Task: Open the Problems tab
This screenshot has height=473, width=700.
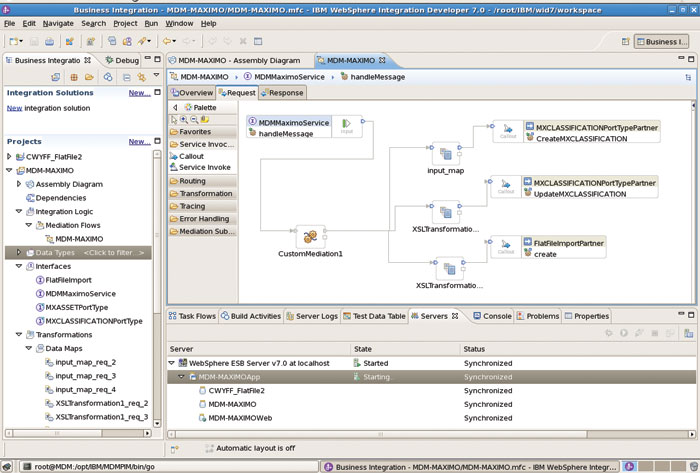Action: pos(538,316)
